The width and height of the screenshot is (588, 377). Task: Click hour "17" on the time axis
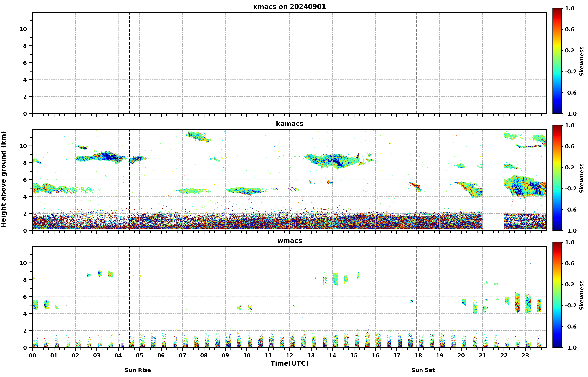397,355
